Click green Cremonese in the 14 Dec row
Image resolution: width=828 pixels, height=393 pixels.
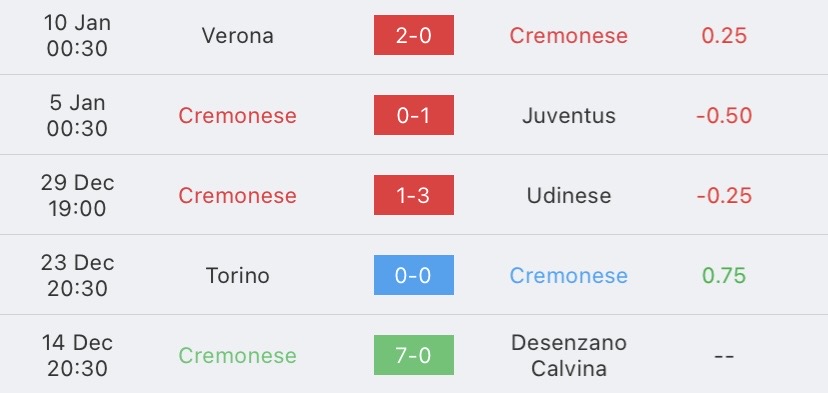click(238, 355)
